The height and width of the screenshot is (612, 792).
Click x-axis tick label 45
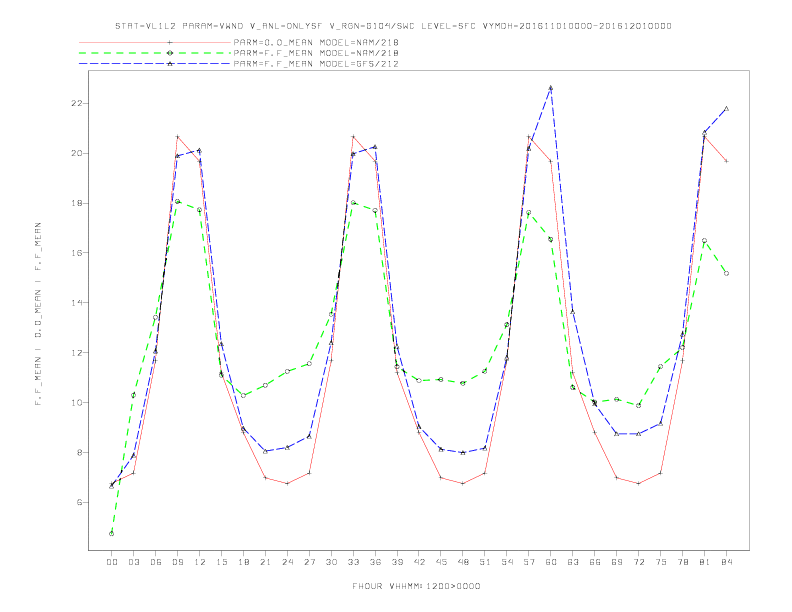(x=441, y=562)
